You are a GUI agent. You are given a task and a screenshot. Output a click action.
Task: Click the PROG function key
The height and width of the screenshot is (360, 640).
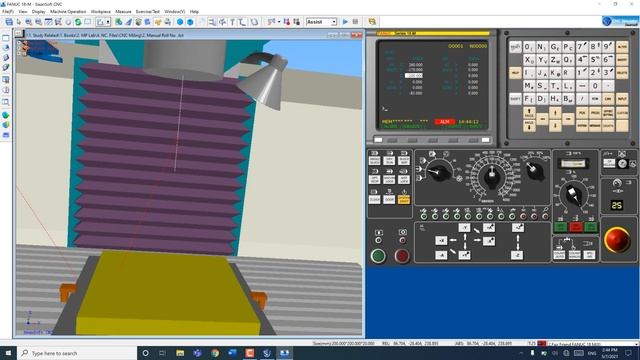(x=595, y=113)
